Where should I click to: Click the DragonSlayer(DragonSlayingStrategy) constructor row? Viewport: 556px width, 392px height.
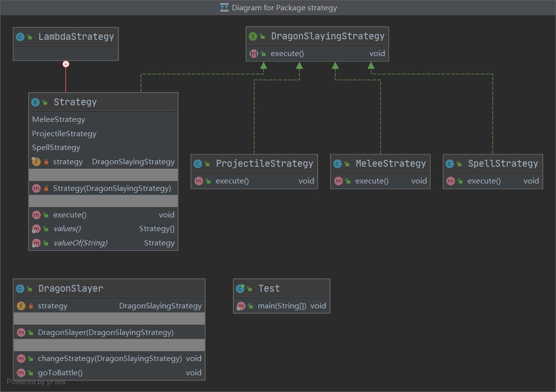(109, 332)
